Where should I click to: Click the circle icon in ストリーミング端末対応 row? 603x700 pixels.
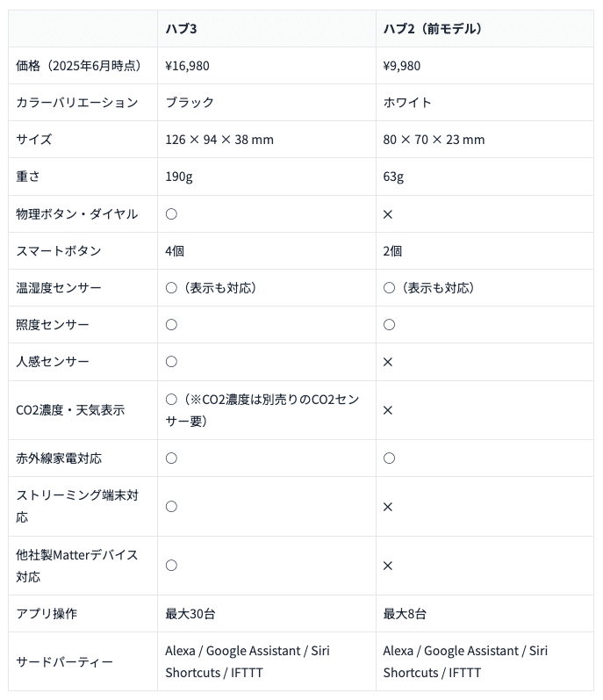pyautogui.click(x=171, y=506)
